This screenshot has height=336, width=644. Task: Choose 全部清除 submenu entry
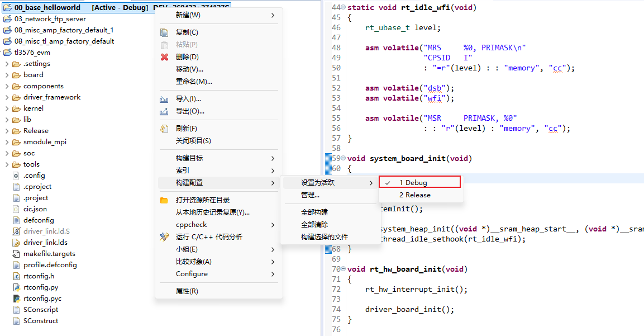click(x=330, y=225)
